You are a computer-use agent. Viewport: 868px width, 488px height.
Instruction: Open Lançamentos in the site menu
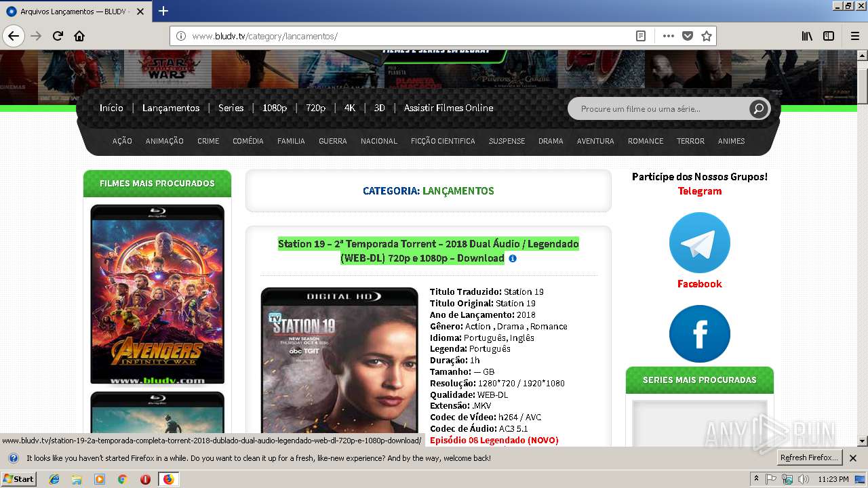click(x=171, y=108)
